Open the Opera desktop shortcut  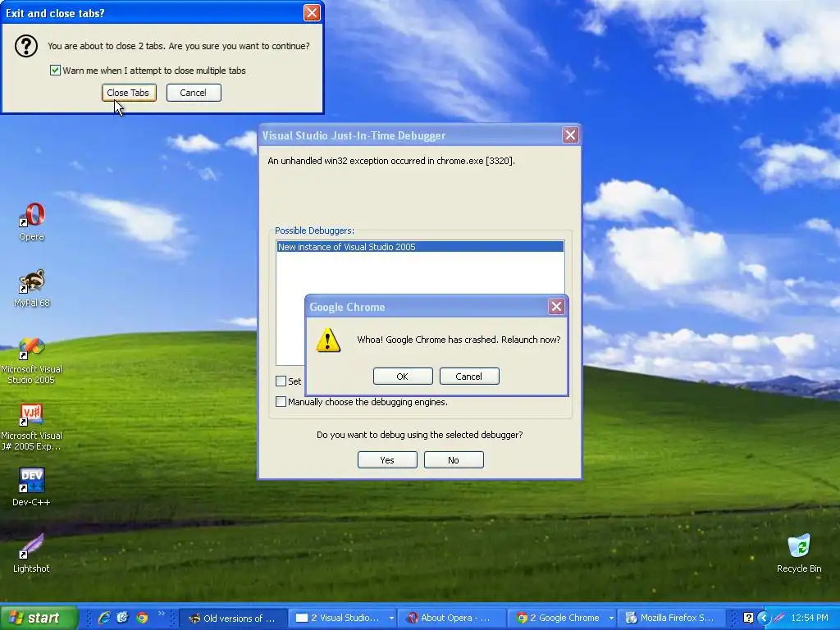pos(32,221)
